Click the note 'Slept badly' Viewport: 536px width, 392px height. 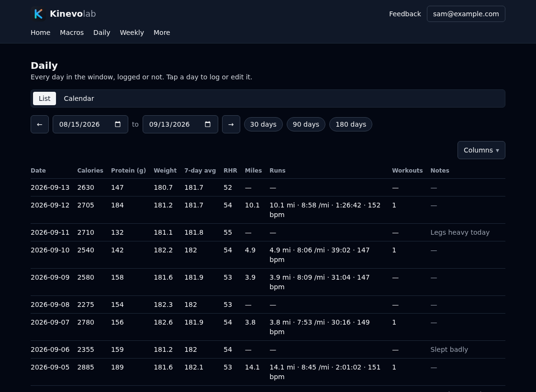[449, 349]
